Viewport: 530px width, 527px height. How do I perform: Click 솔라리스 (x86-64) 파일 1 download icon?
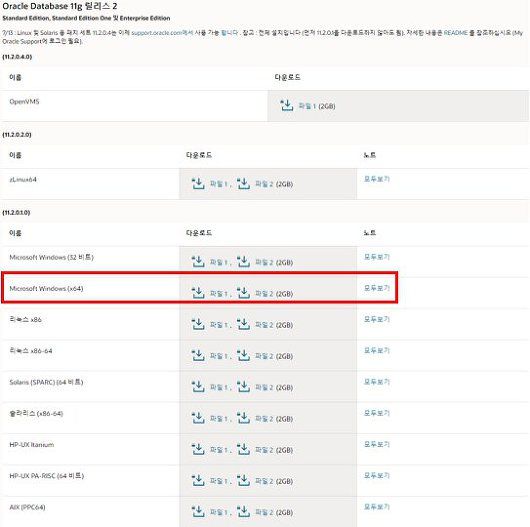(198, 418)
